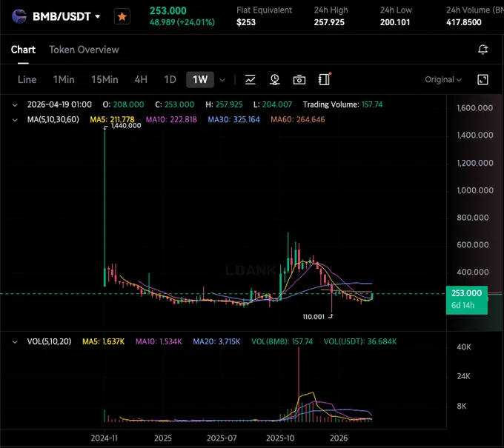Click the 2025-10 time axis label
This screenshot has width=504, height=448.
pos(280,438)
